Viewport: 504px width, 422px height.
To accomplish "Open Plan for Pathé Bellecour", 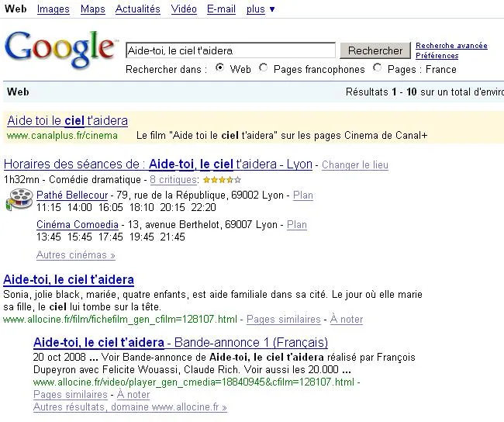I will pyautogui.click(x=302, y=195).
